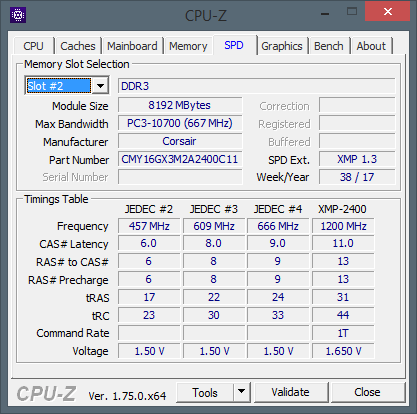Click the JEDEC #2 column header
Screen dimensions: 417x414
[x=149, y=209]
